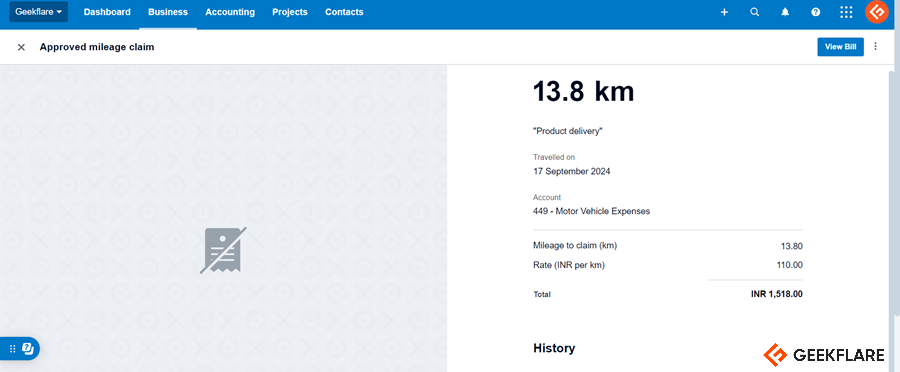Click the 13.8 km heading
The image size is (900, 372).
[x=584, y=91]
